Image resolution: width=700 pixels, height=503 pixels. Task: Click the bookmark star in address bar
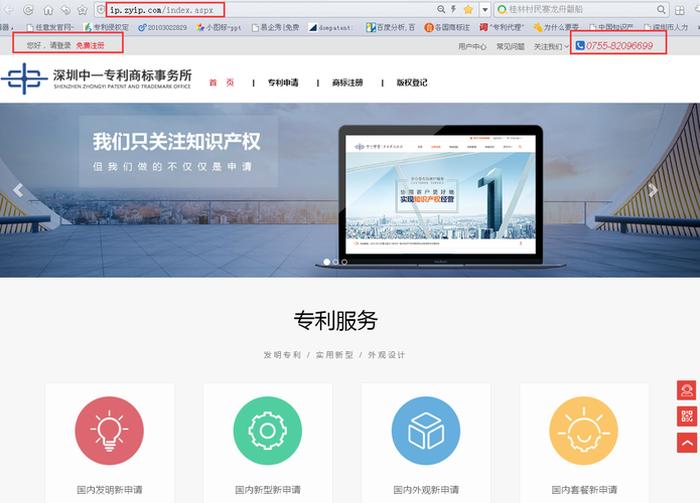coord(467,9)
